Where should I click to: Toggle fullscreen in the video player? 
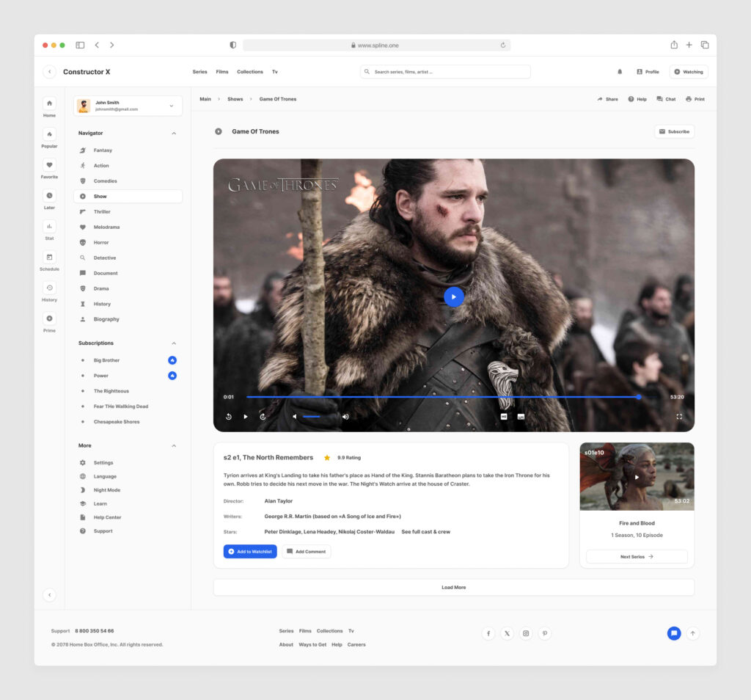tap(679, 417)
